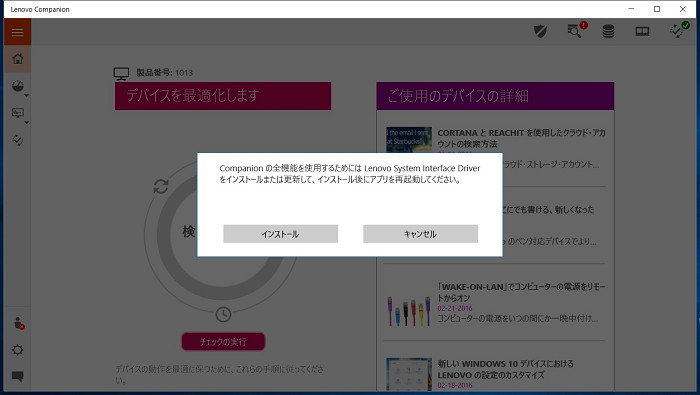Click the clock schedule icon below the ring
The height and width of the screenshot is (395, 700).
(223, 314)
